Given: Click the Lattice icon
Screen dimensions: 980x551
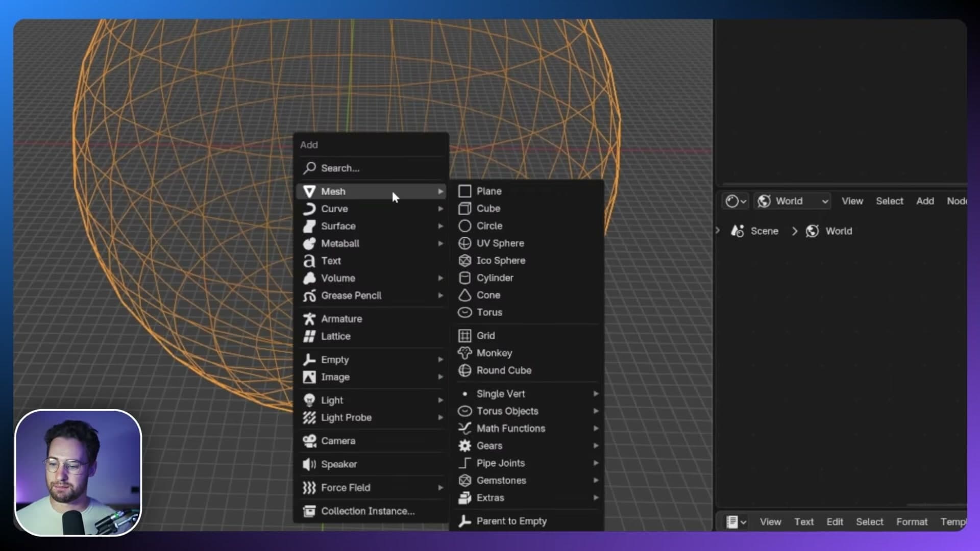Looking at the screenshot, I should pyautogui.click(x=309, y=336).
